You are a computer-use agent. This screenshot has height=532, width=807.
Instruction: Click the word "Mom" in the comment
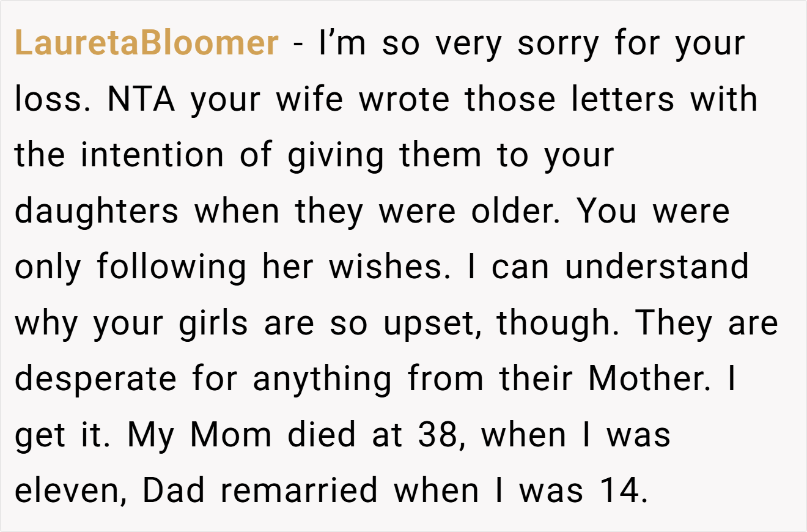pos(230,435)
